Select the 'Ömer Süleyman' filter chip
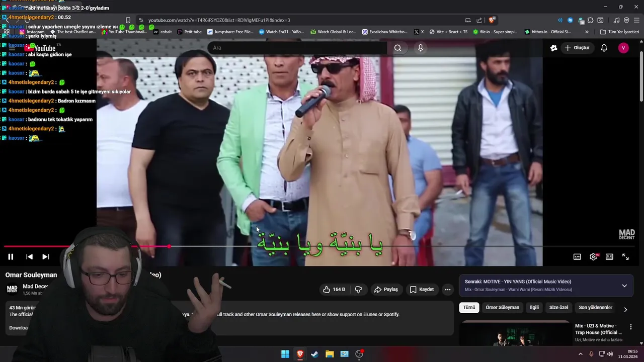The width and height of the screenshot is (644, 362). click(502, 308)
